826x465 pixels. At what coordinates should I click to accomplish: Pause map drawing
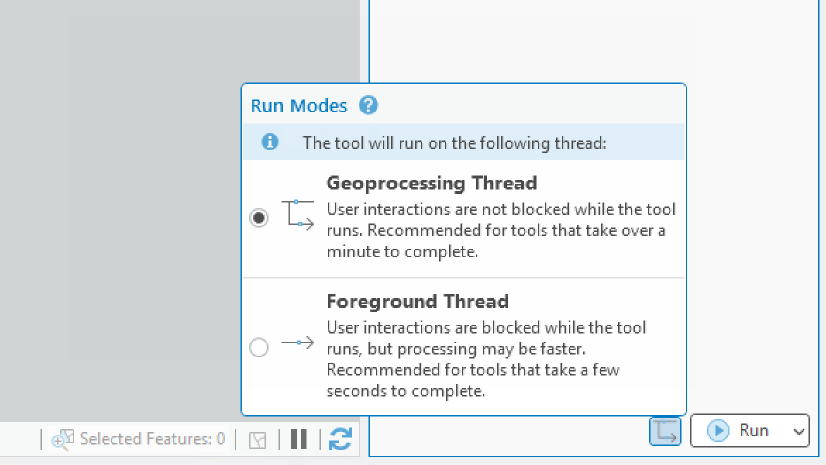coord(298,439)
